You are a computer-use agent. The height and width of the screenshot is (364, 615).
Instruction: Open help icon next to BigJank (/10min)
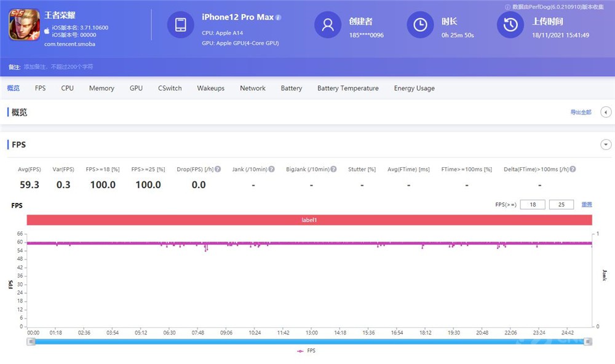(333, 169)
